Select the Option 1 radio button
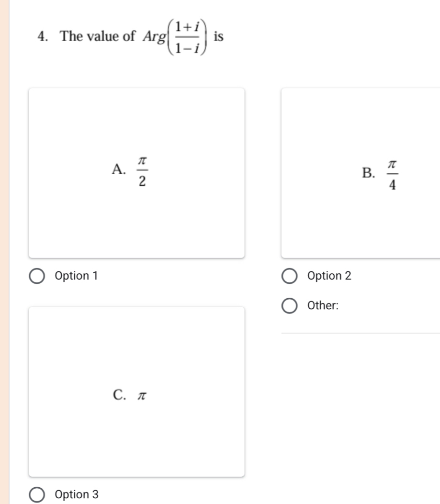 37,276
